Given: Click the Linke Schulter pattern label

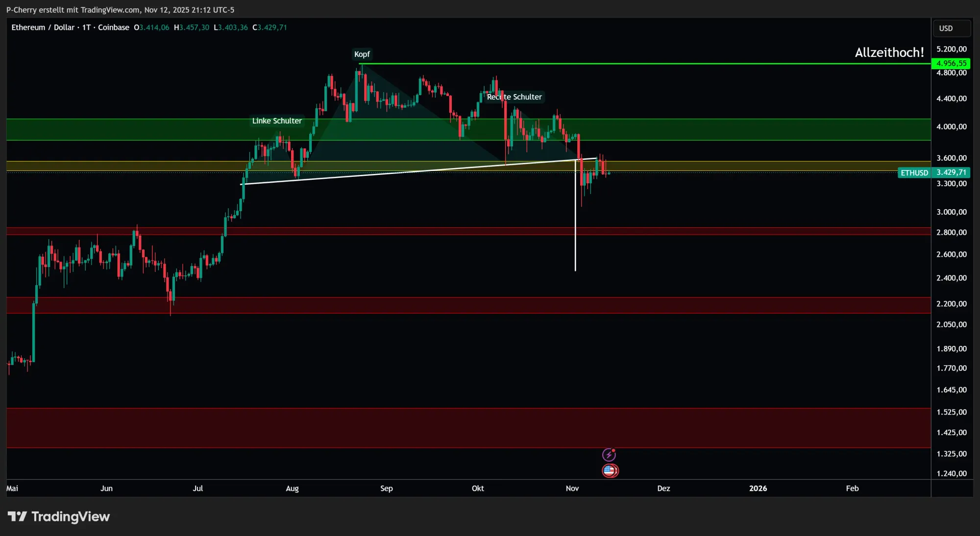Looking at the screenshot, I should tap(277, 121).
